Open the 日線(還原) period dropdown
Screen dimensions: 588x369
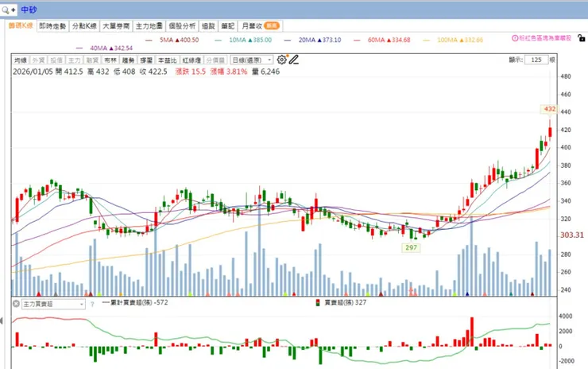tap(252, 60)
